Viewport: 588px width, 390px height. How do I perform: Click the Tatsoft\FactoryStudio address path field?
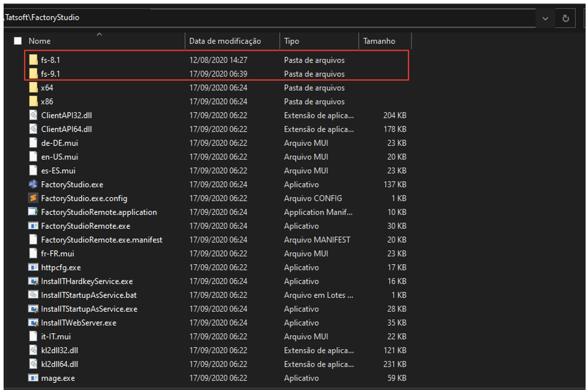[x=241, y=18]
